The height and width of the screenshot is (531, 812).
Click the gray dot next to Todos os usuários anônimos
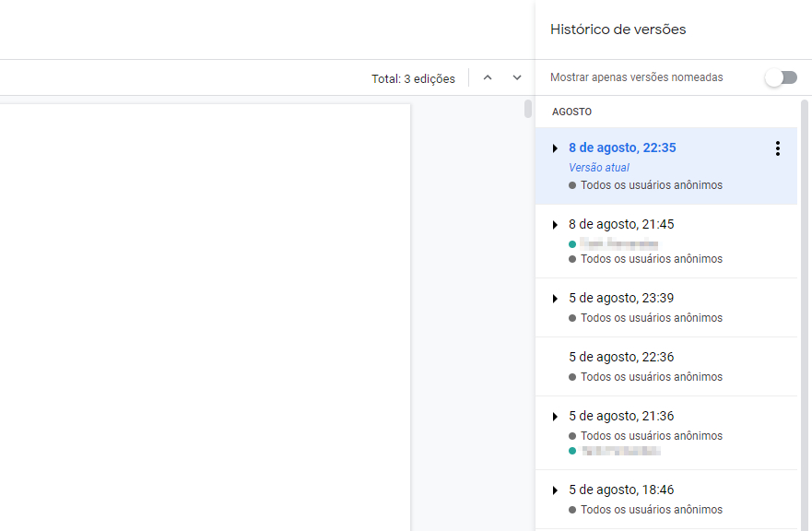tap(573, 184)
